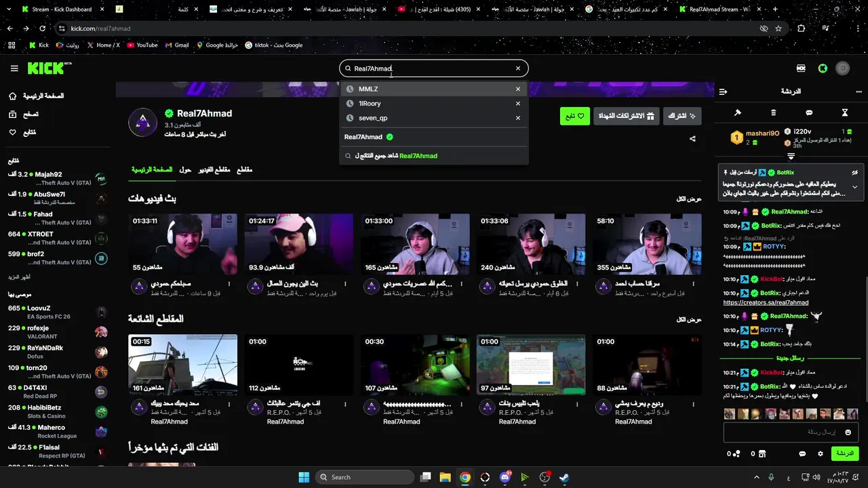Click the gifted subscriptions button
The height and width of the screenshot is (488, 868).
click(x=627, y=116)
